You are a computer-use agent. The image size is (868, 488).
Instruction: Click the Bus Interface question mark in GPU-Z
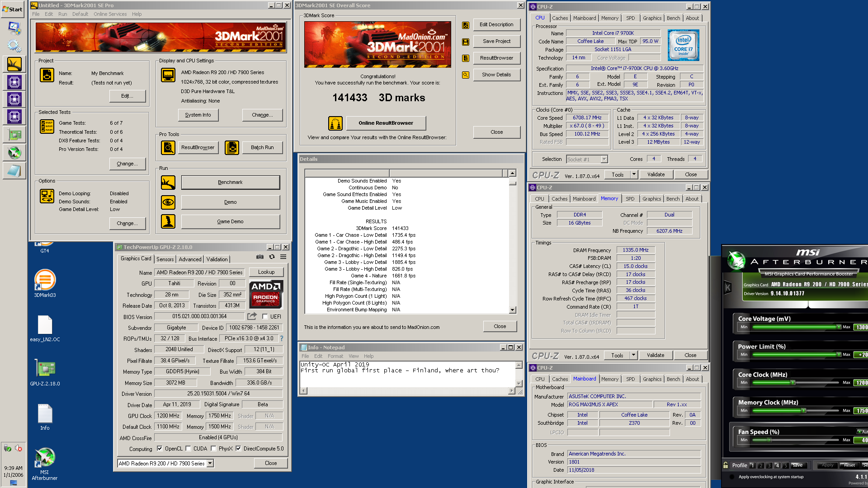tap(281, 338)
